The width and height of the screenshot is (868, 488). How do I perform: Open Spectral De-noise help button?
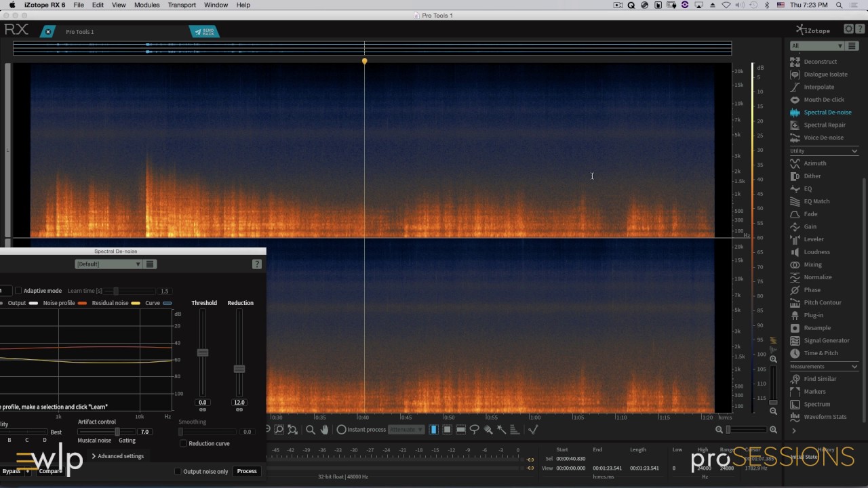[x=257, y=264]
